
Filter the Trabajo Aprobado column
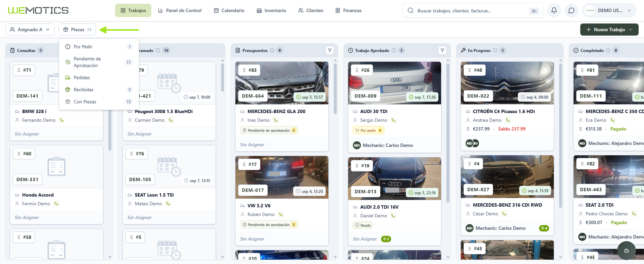coord(442,50)
